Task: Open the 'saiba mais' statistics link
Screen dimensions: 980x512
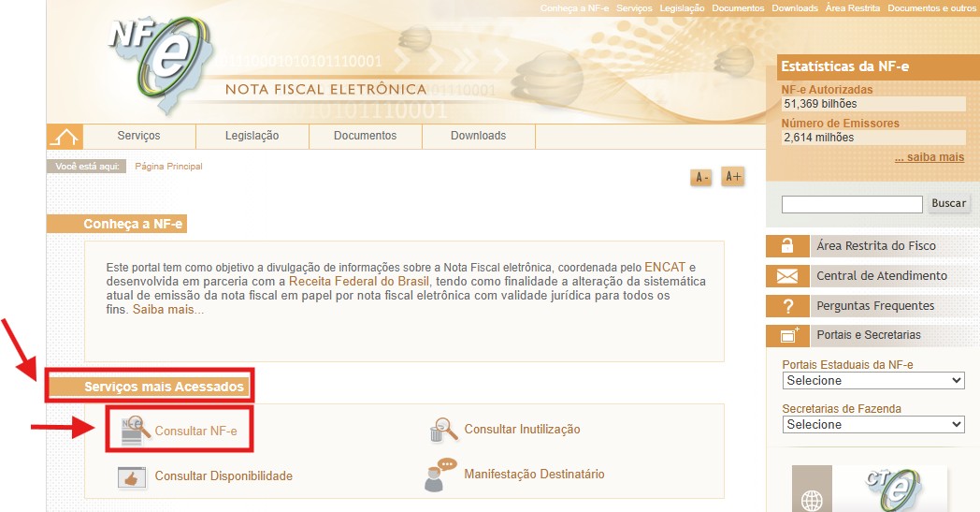Action: [x=930, y=157]
